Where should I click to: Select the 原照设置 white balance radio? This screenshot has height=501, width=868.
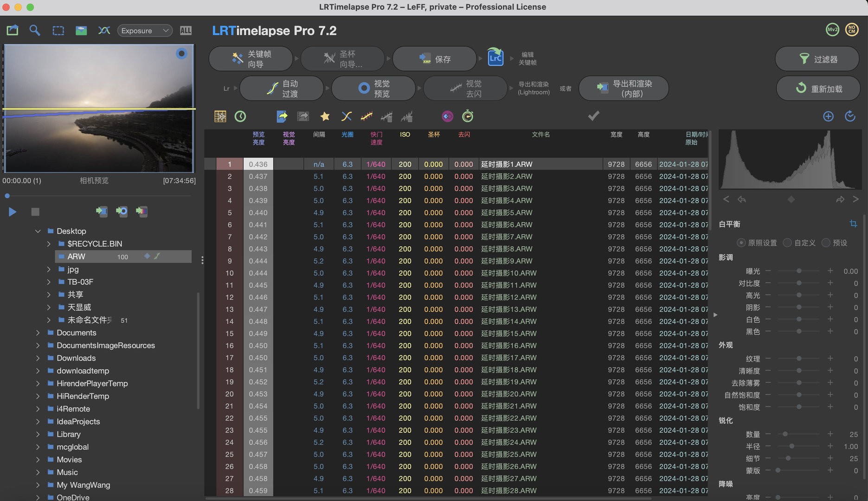[x=741, y=243]
